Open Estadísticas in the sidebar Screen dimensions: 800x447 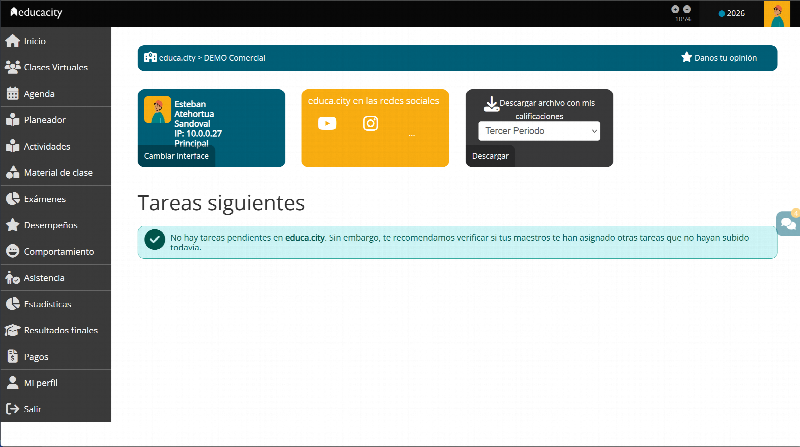[55, 304]
